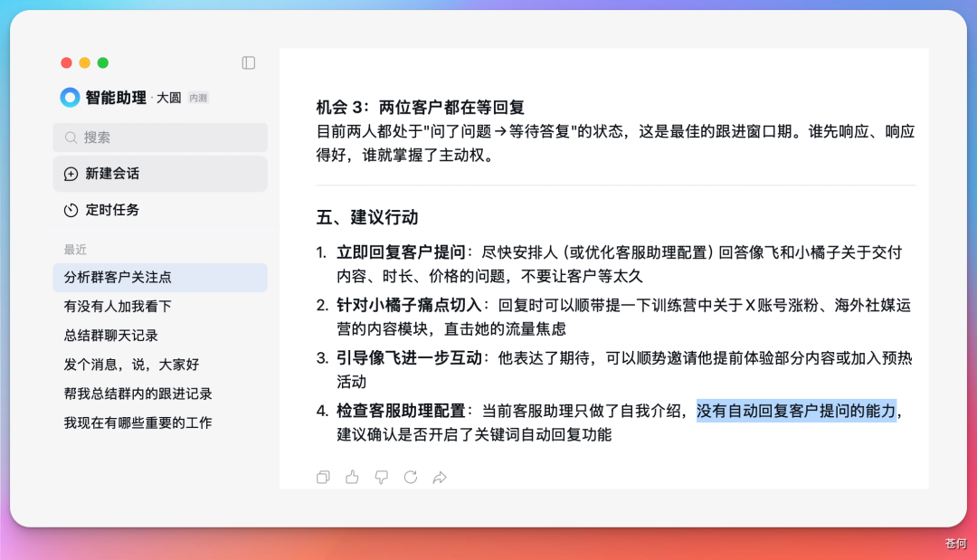
Task: Open 定时任务 scheduled tasks
Action: [160, 210]
